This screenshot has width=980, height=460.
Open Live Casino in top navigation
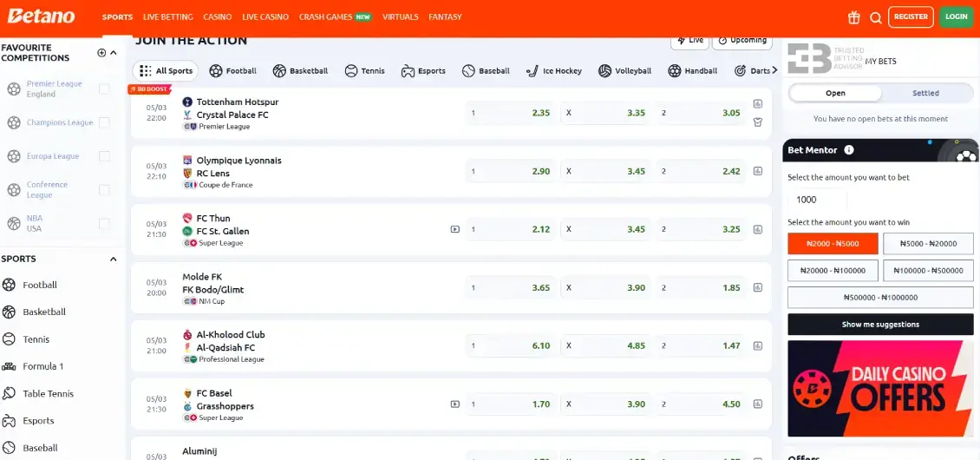[265, 16]
